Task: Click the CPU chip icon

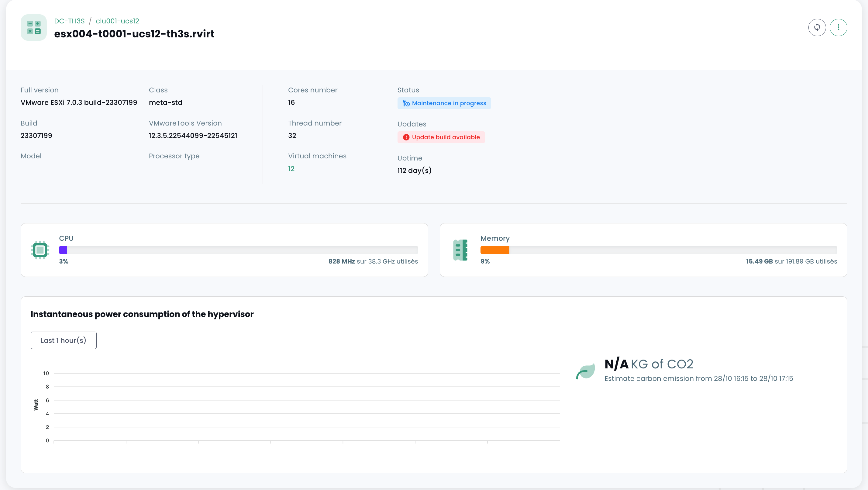Action: (40, 250)
